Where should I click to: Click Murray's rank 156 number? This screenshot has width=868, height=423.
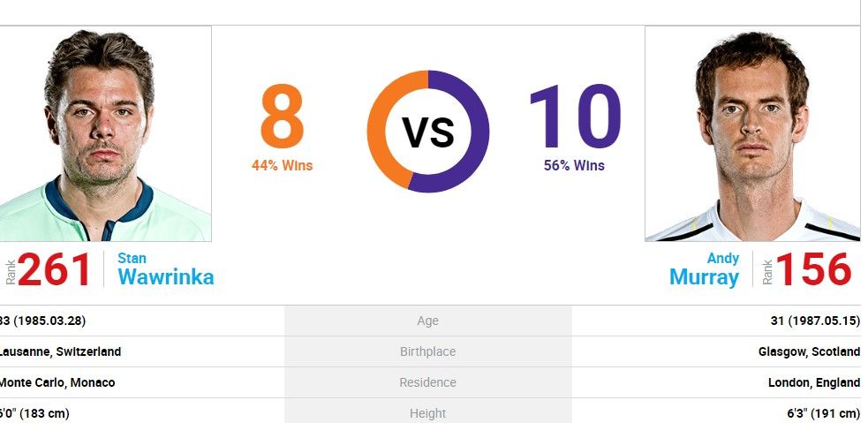click(814, 269)
